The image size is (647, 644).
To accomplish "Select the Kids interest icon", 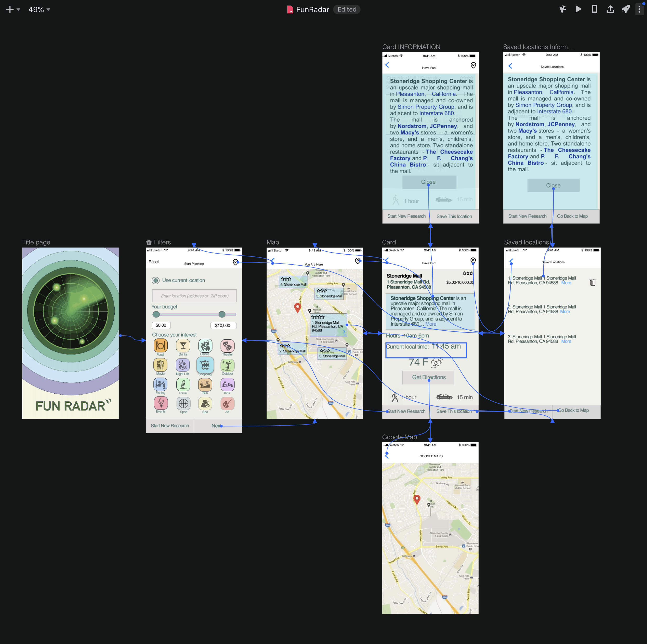I will coord(227,384).
